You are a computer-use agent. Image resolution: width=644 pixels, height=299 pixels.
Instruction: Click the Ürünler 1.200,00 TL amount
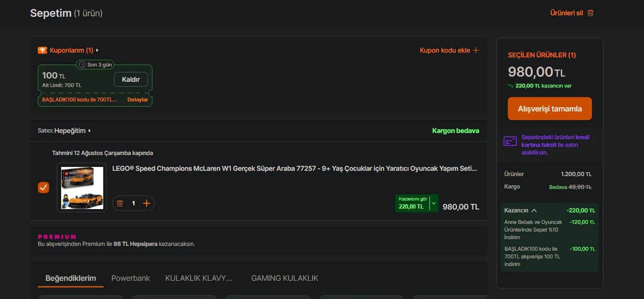point(576,174)
